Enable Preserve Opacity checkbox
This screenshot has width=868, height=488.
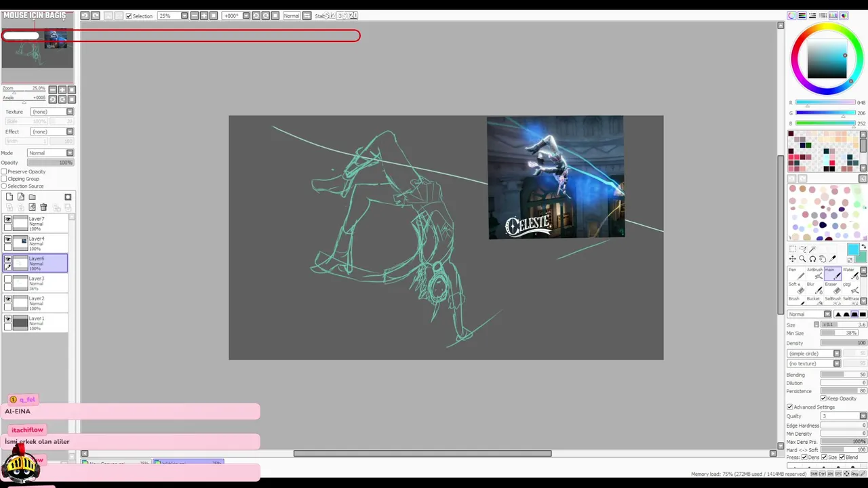tap(4, 171)
